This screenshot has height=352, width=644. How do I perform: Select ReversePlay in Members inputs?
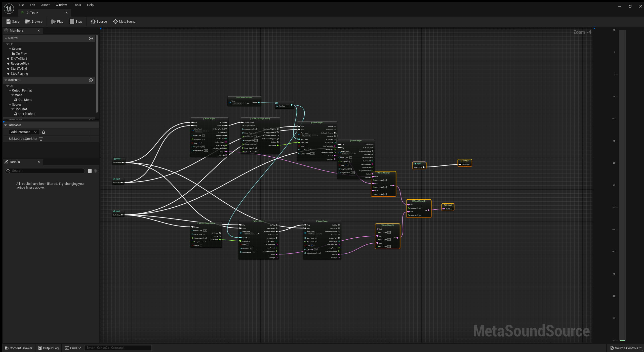(x=20, y=64)
